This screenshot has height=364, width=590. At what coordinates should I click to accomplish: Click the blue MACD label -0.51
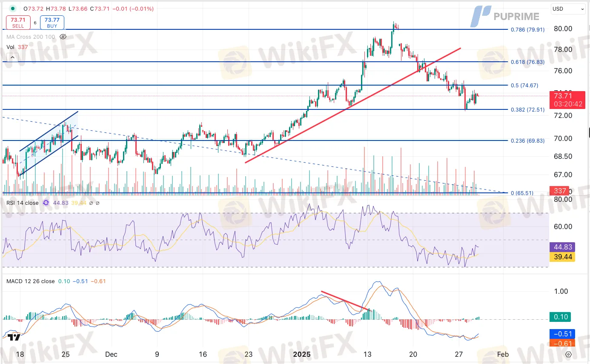(562, 334)
